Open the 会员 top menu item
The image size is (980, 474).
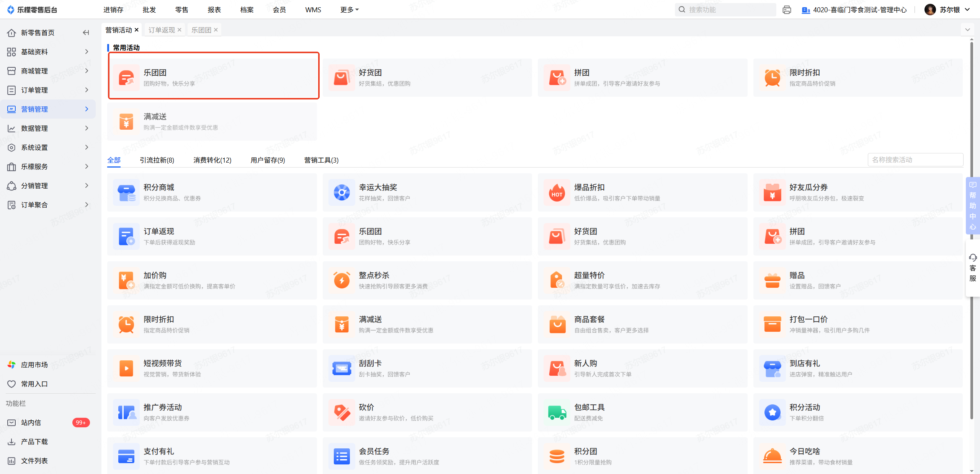(x=279, y=10)
